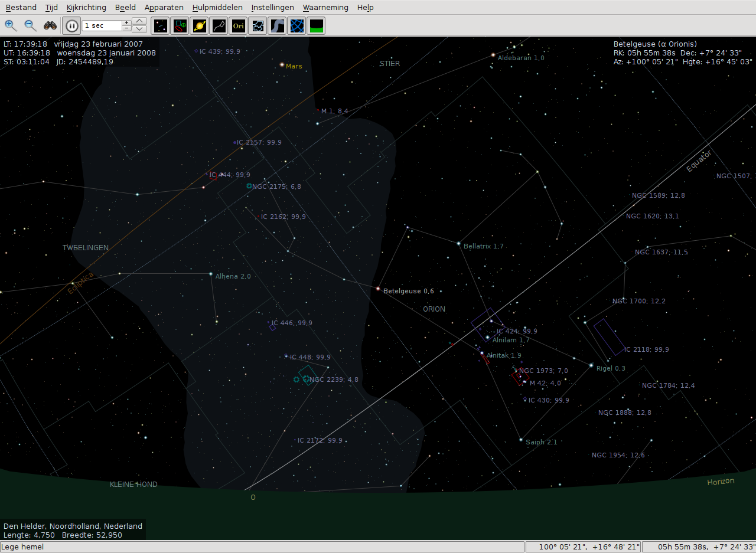This screenshot has height=553, width=756.
Task: Toggle the green horizon ground icon
Action: point(316,26)
